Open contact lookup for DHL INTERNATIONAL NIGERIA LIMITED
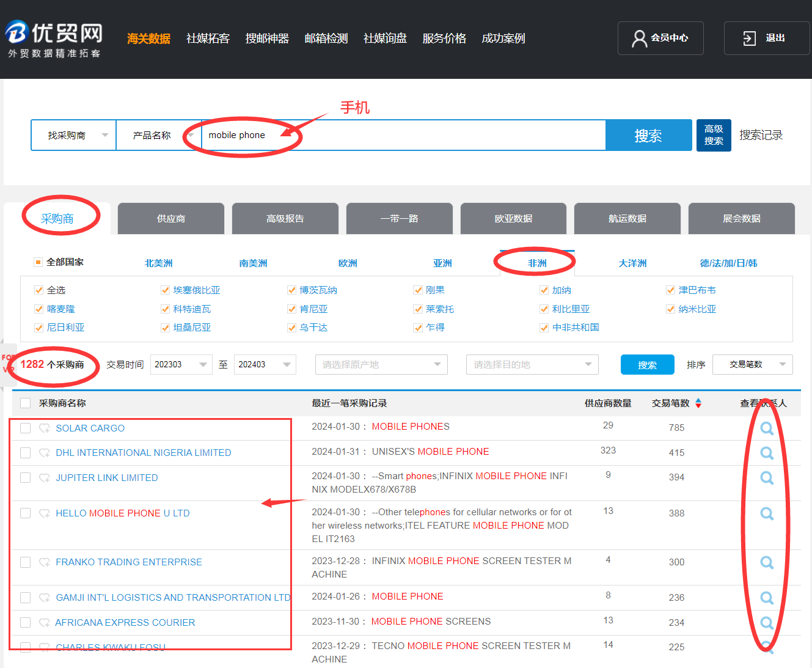The height and width of the screenshot is (668, 812). pos(766,453)
